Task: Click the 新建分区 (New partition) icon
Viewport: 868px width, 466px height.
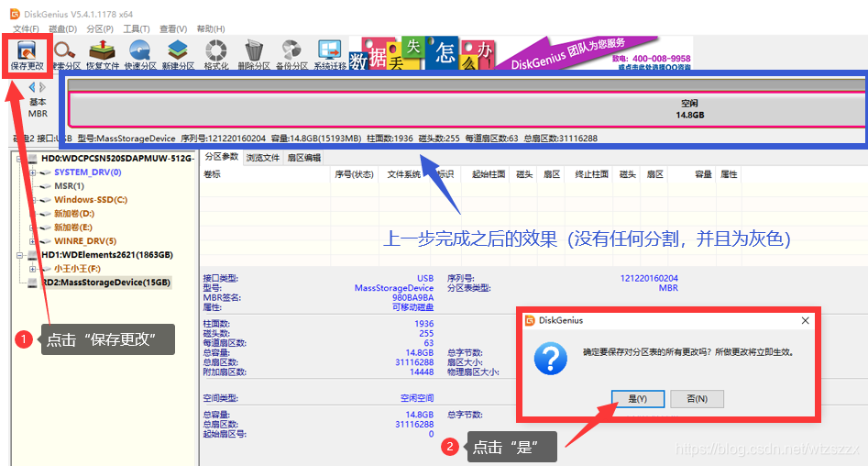Action: coord(178,55)
